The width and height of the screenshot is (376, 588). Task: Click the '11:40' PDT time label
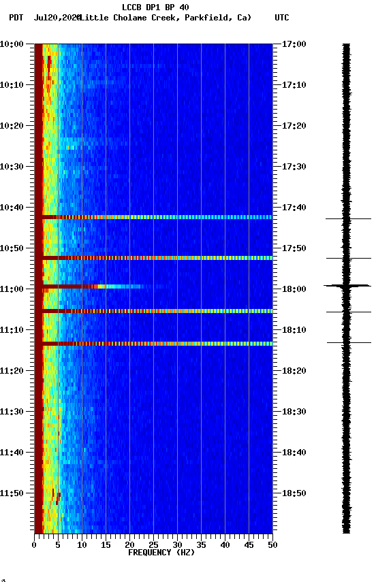pyautogui.click(x=12, y=453)
